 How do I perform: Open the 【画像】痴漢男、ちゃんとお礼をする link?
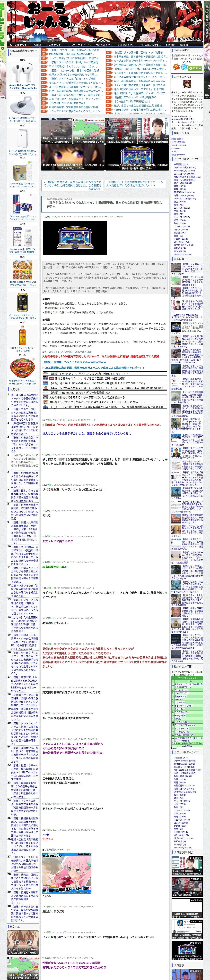[x=74, y=362]
